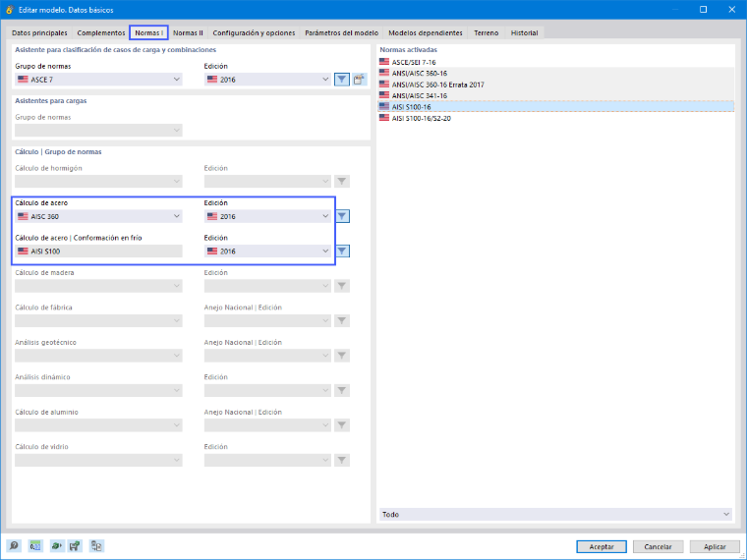The width and height of the screenshot is (747, 560).
Task: Click the copy to clipboard script icon
Action: click(x=96, y=545)
